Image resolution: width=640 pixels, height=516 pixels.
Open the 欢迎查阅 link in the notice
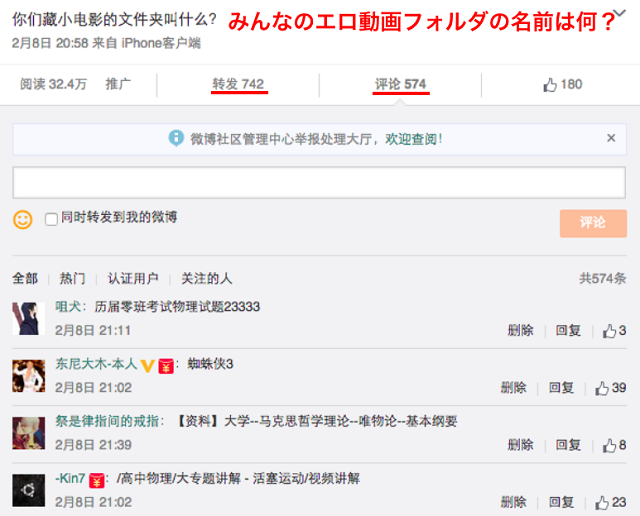(x=413, y=139)
